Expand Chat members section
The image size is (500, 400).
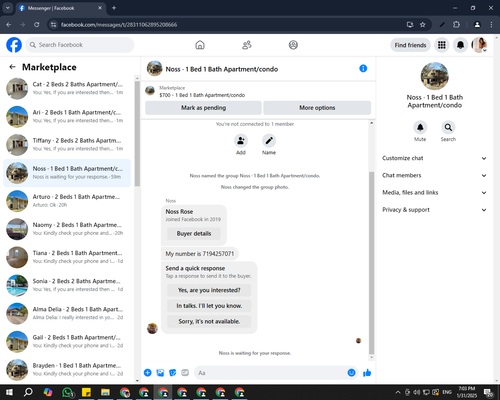point(434,175)
